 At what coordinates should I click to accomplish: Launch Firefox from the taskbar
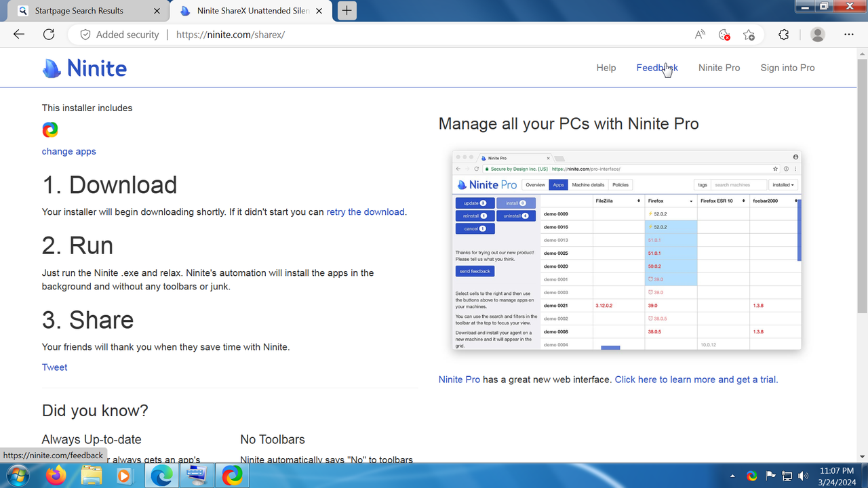[x=56, y=476]
